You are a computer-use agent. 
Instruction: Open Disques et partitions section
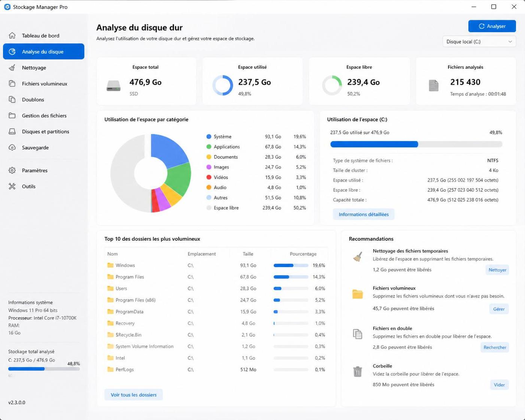pos(43,132)
